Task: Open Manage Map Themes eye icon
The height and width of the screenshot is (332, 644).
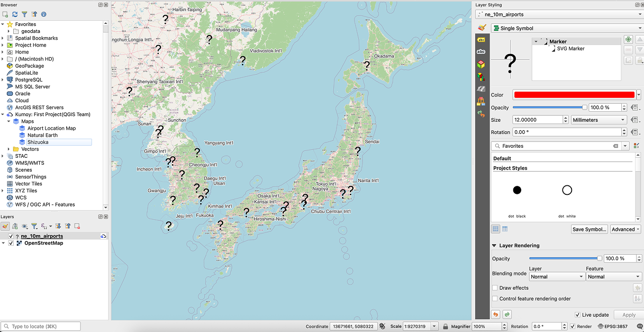Action: click(x=25, y=226)
